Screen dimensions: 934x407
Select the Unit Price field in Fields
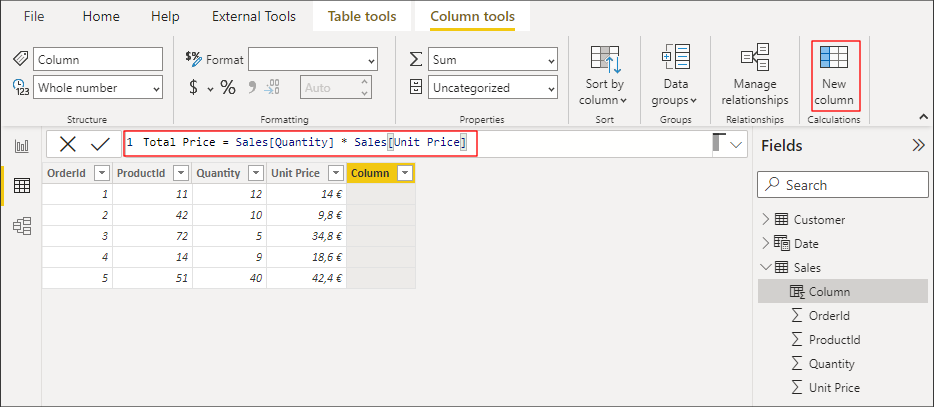pyautogui.click(x=834, y=388)
